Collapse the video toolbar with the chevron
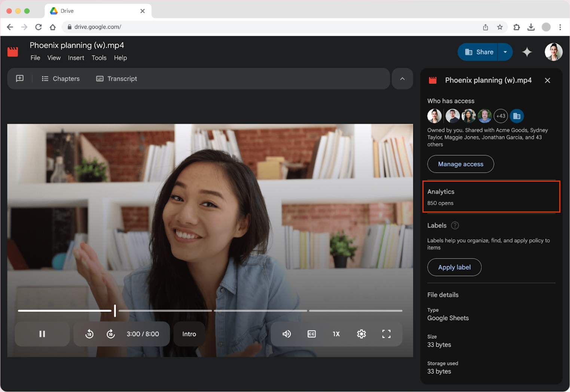The width and height of the screenshot is (570, 392). tap(402, 79)
